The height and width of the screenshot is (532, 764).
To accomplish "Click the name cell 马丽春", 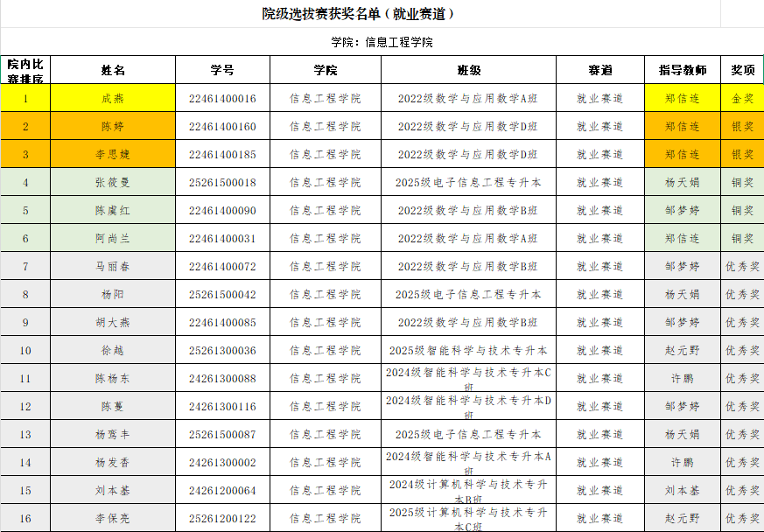I will pyautogui.click(x=113, y=266).
